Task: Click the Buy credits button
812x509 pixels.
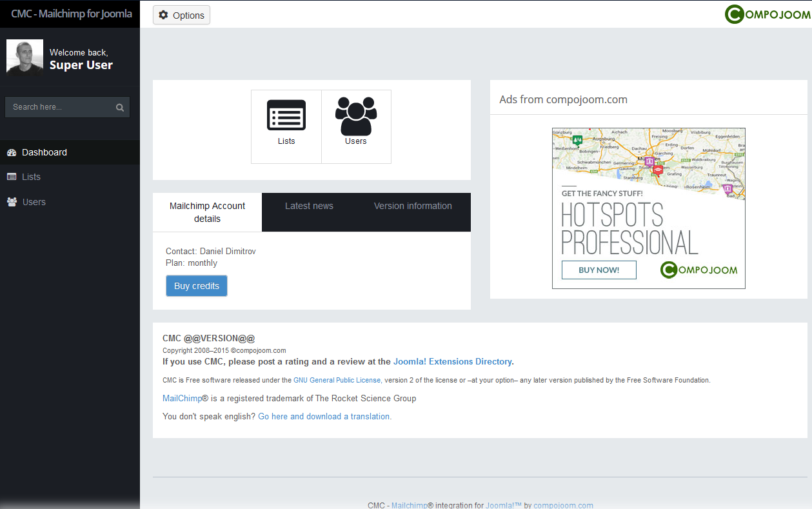Action: point(197,286)
